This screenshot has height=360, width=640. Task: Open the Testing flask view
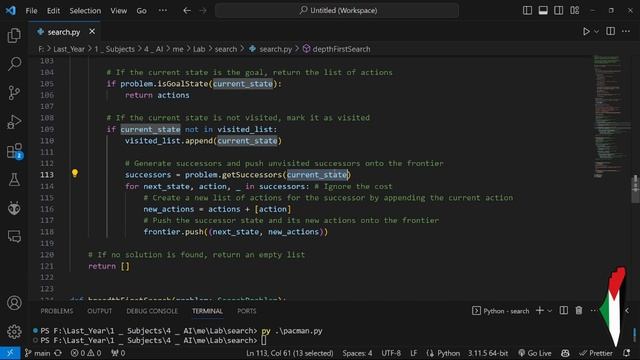point(14,180)
